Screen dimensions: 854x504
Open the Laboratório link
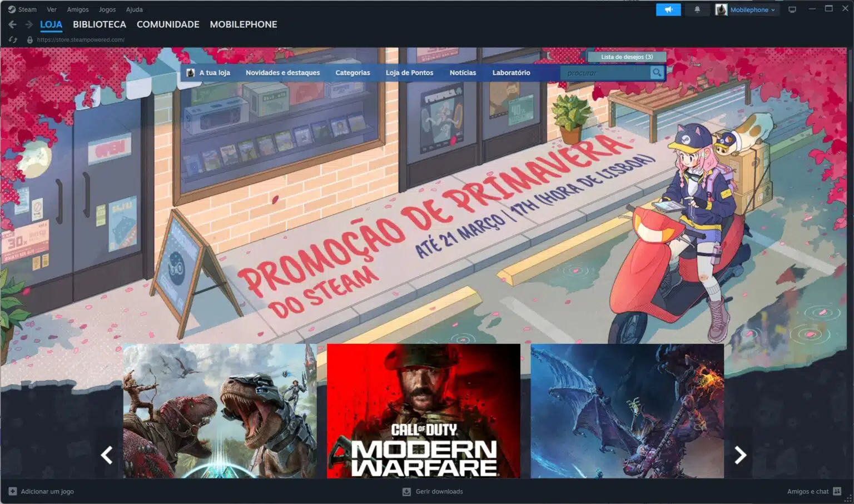pos(511,73)
